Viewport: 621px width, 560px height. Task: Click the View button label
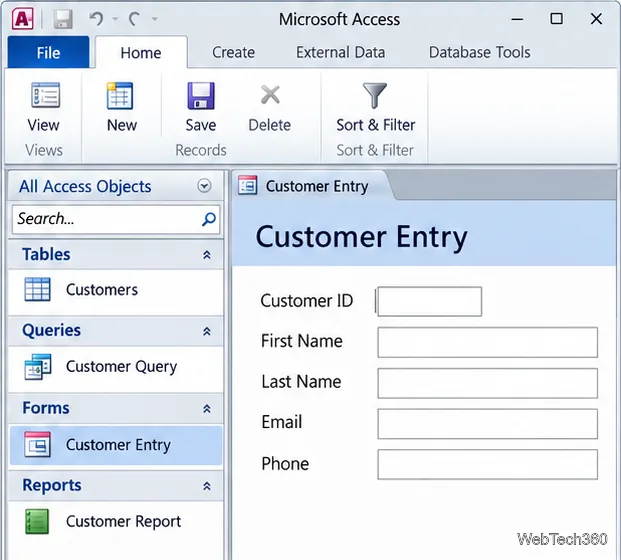pos(44,125)
